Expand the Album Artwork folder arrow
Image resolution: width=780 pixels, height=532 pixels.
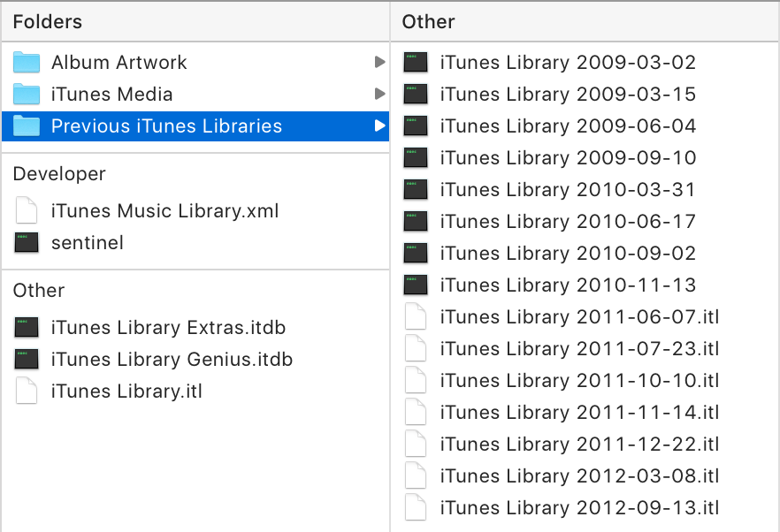379,62
